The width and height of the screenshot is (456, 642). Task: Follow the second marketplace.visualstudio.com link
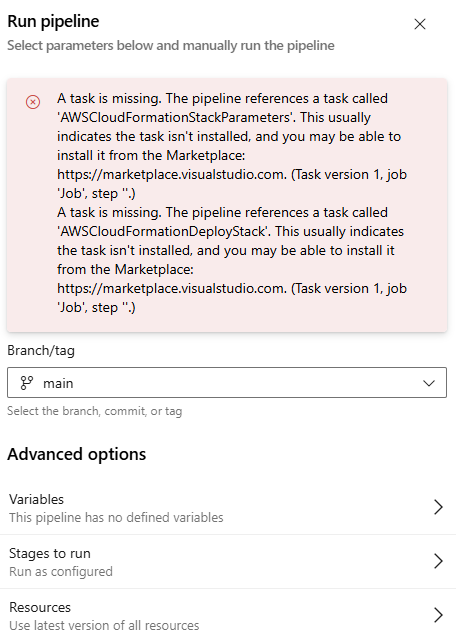[171, 288]
